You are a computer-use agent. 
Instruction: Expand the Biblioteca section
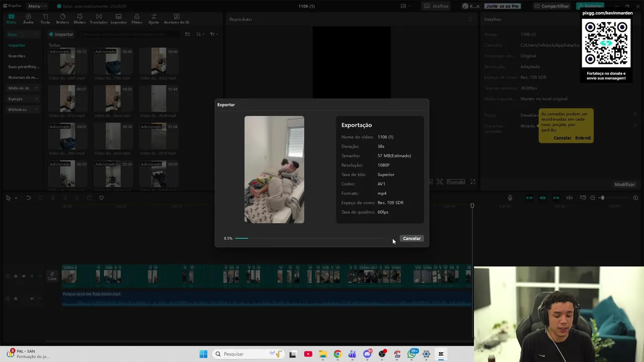coord(23,109)
